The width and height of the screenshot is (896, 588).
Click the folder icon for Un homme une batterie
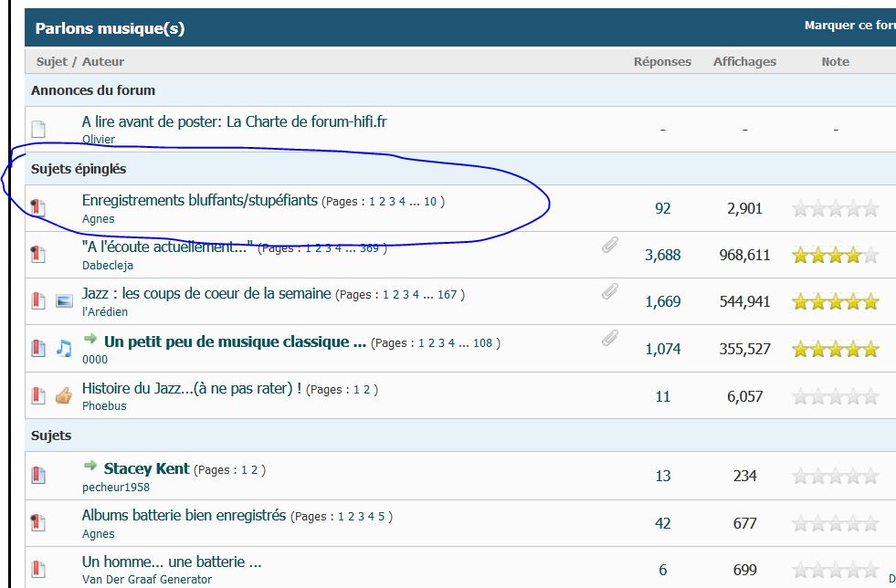click(37, 569)
